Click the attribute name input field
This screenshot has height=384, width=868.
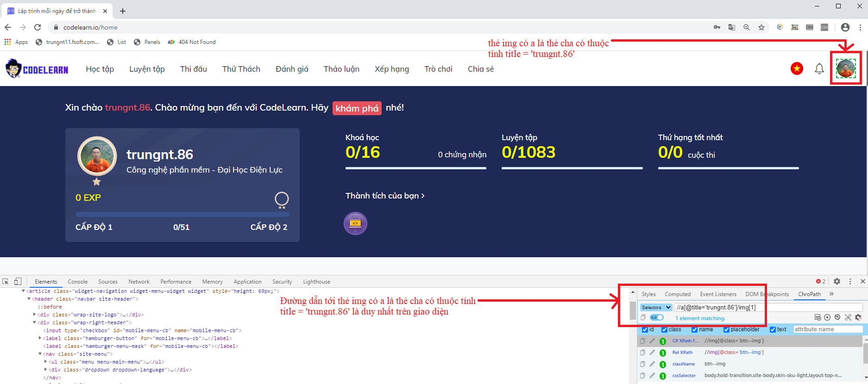tap(827, 329)
